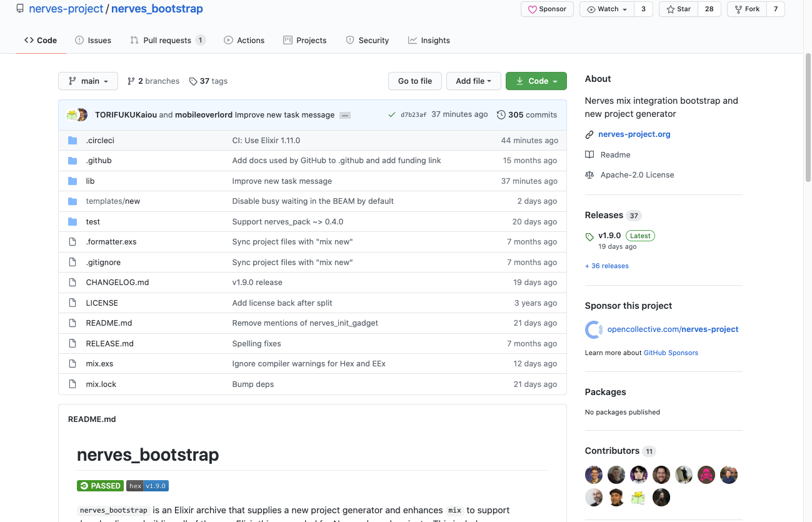
Task: Open the Pull requests tab
Action: coord(168,40)
